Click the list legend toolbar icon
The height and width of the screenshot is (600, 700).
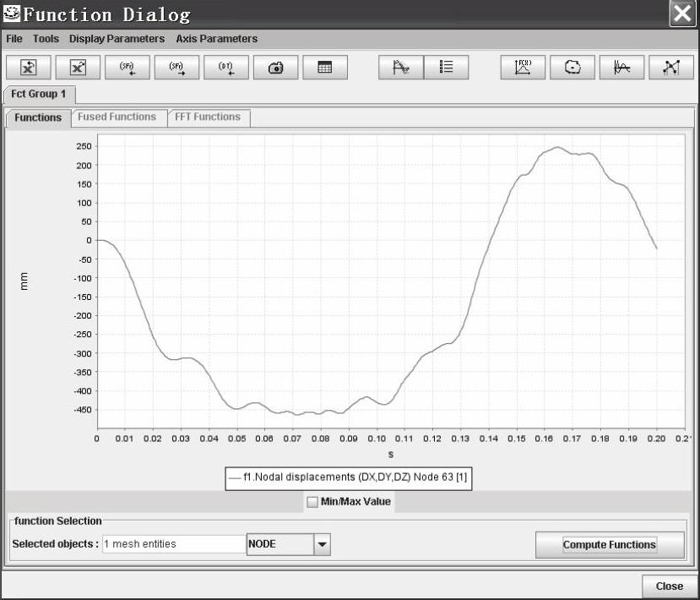pos(446,68)
